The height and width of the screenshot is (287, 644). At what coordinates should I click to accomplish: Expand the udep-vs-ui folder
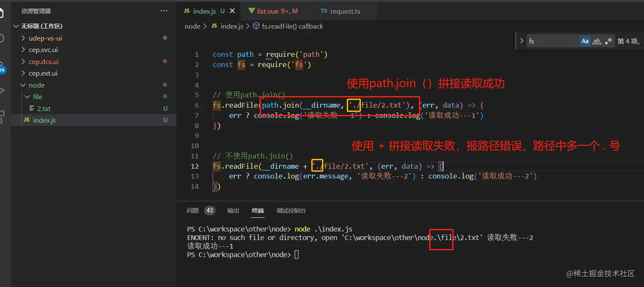coord(24,38)
